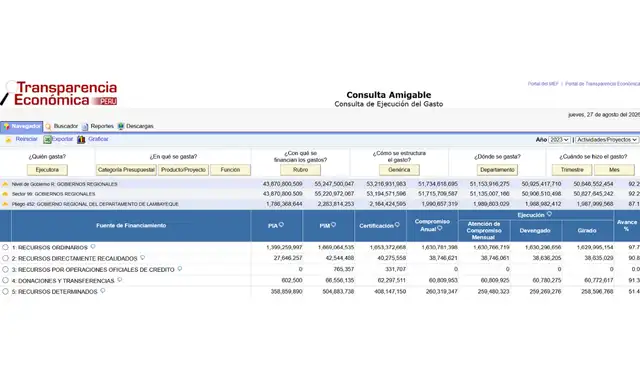Viewport: 640px width, 376px height.
Task: Click PIA value 1,399,259,997
Action: [x=284, y=247]
